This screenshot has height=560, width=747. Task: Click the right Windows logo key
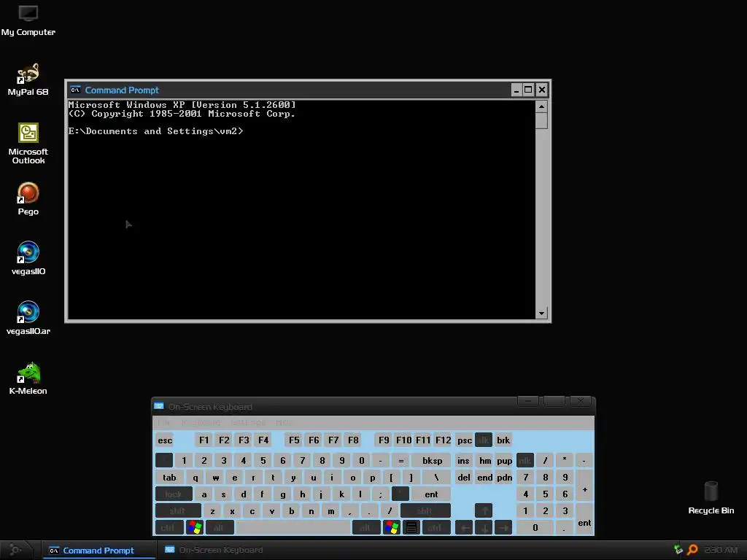392,528
